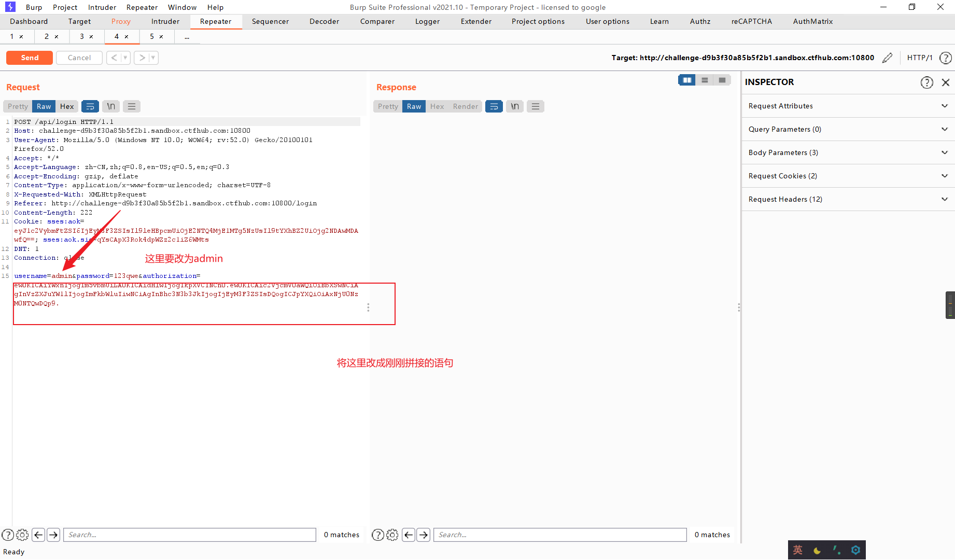955x560 pixels.
Task: Open Response panel hamburger menu
Action: click(536, 106)
